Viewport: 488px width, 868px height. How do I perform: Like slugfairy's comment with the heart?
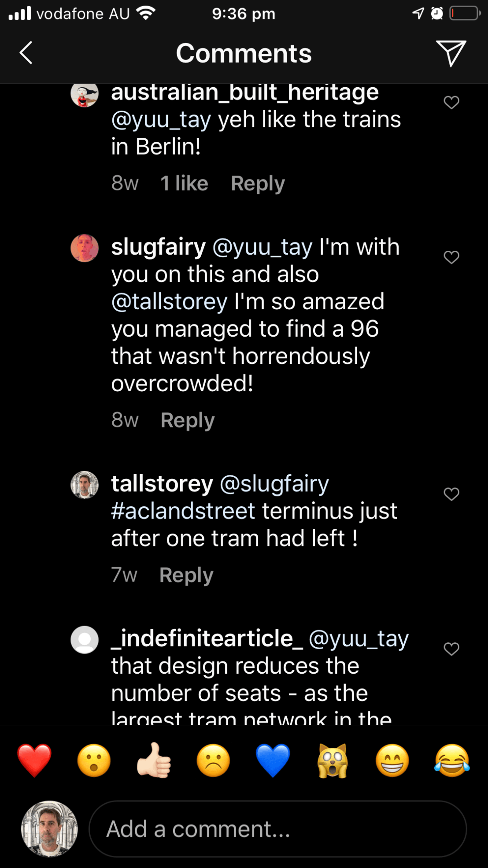click(x=451, y=257)
